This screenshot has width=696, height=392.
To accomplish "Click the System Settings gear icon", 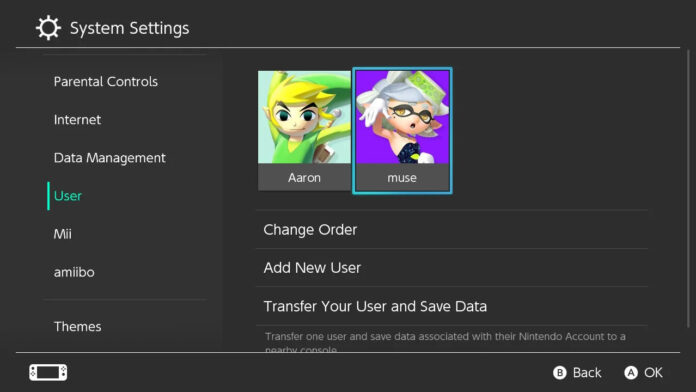I will tap(48, 28).
